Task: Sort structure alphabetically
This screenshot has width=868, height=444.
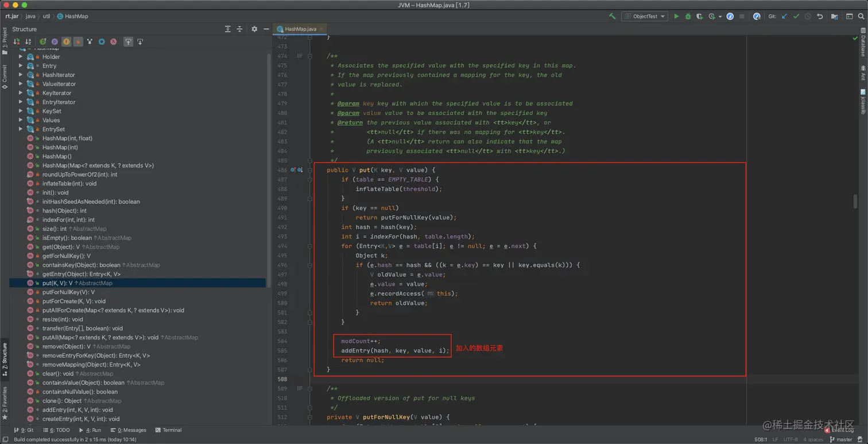Action: (x=28, y=41)
